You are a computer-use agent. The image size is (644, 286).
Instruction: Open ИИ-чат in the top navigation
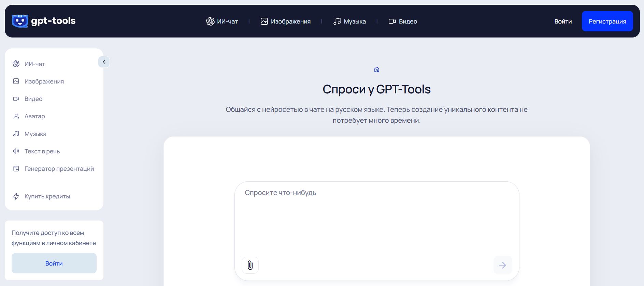click(x=222, y=21)
